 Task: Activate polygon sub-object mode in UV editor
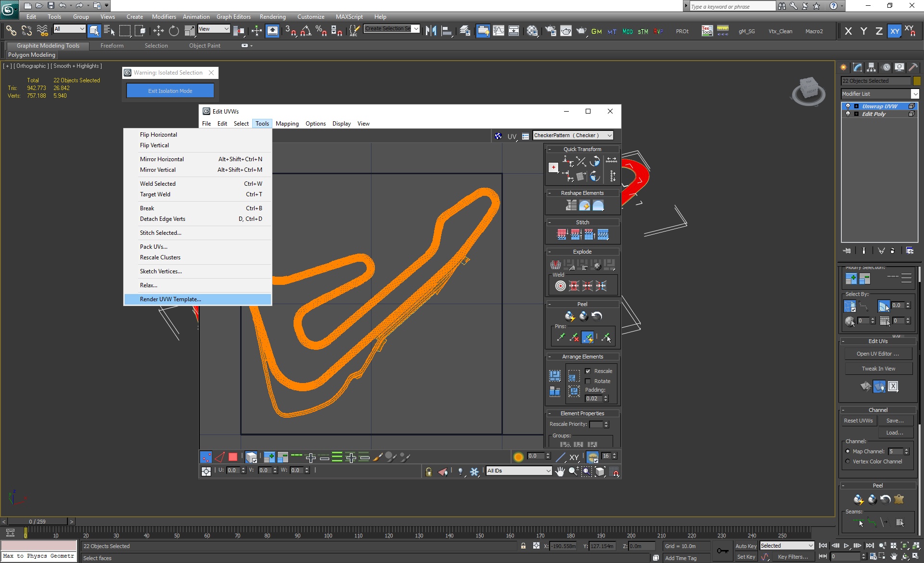tap(233, 457)
